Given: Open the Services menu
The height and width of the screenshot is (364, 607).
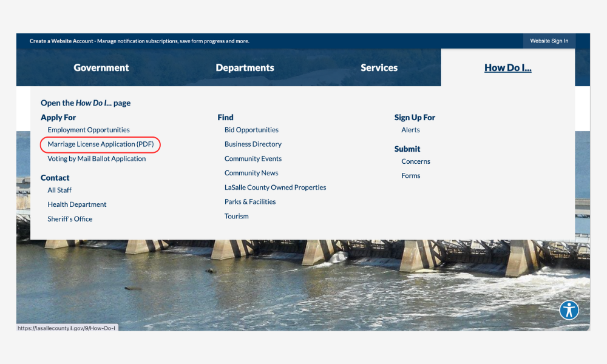Looking at the screenshot, I should [379, 68].
